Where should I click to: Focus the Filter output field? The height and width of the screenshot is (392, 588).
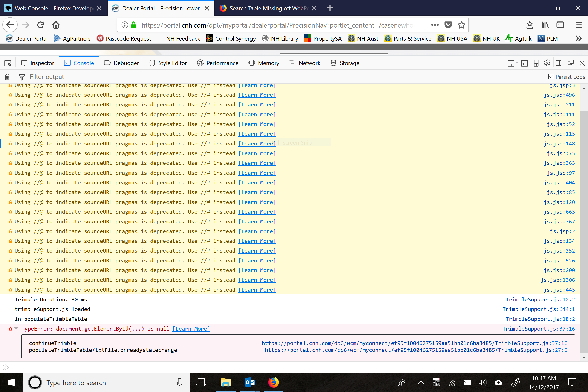coord(47,77)
